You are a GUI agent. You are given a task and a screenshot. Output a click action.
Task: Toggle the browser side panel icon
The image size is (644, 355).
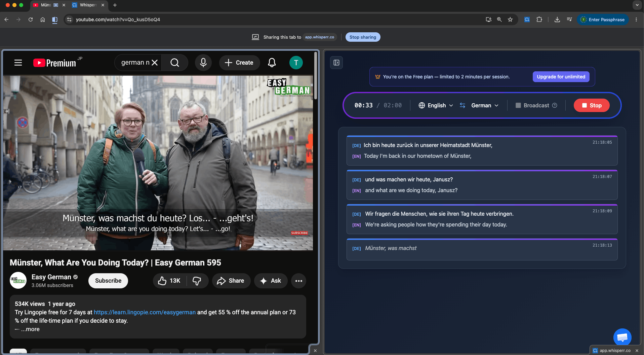tap(55, 20)
